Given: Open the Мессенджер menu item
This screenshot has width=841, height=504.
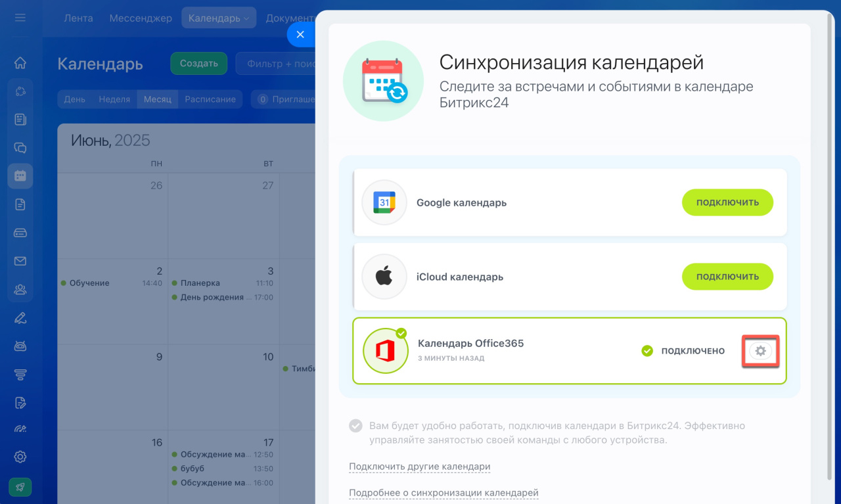Looking at the screenshot, I should [141, 18].
